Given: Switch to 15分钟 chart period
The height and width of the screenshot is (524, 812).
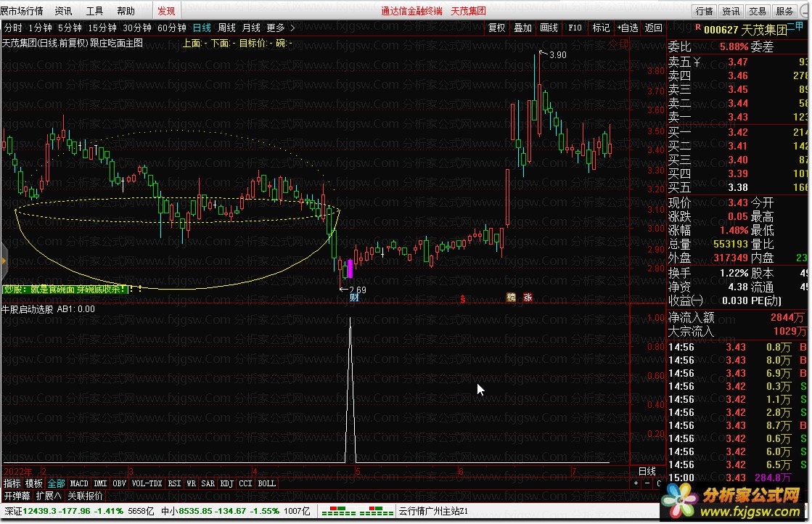Looking at the screenshot, I should (102, 28).
